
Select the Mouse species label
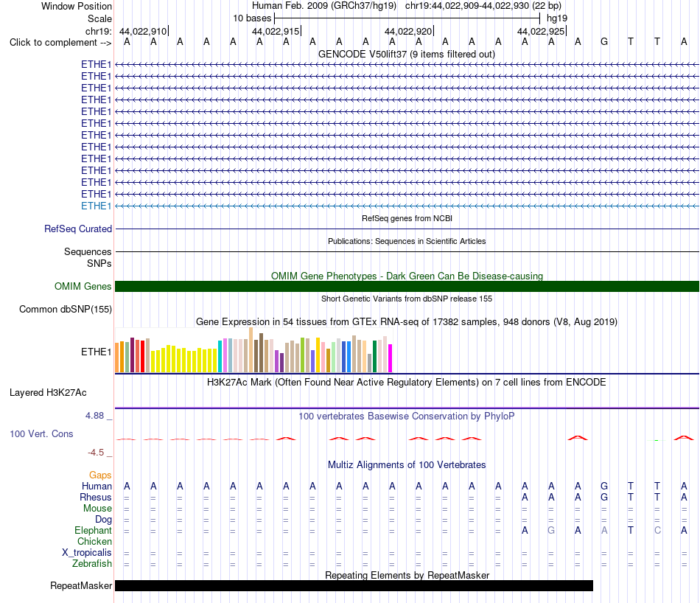click(97, 509)
